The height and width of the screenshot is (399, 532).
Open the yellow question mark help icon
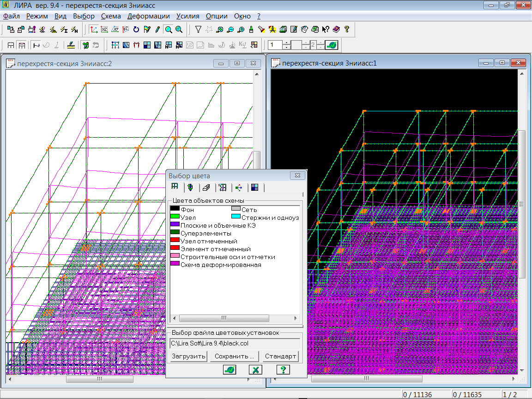coord(346,30)
